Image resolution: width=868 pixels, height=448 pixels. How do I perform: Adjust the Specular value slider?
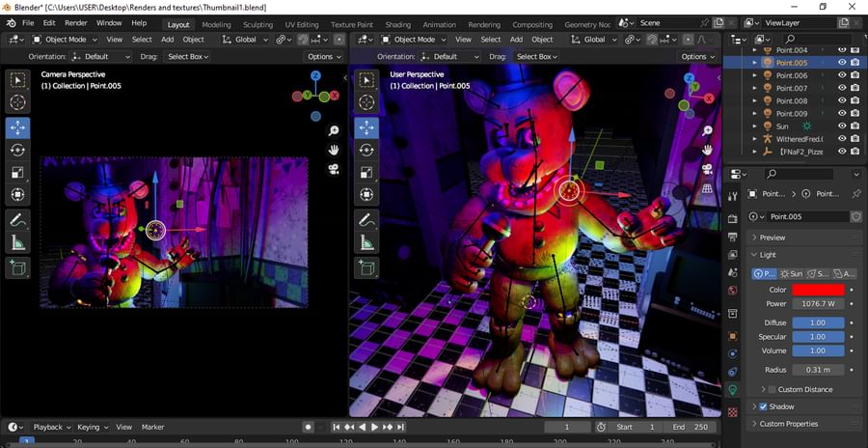[818, 337]
